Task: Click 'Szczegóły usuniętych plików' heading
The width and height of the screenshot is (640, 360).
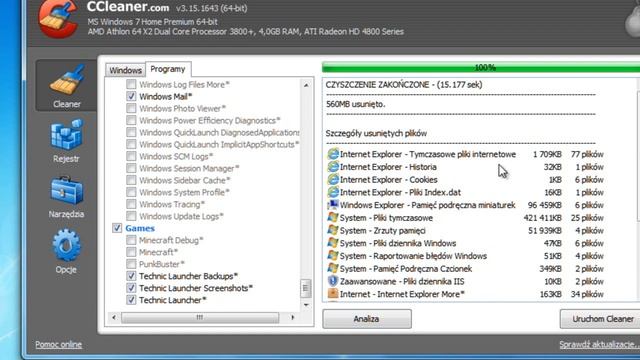Action: (376, 133)
